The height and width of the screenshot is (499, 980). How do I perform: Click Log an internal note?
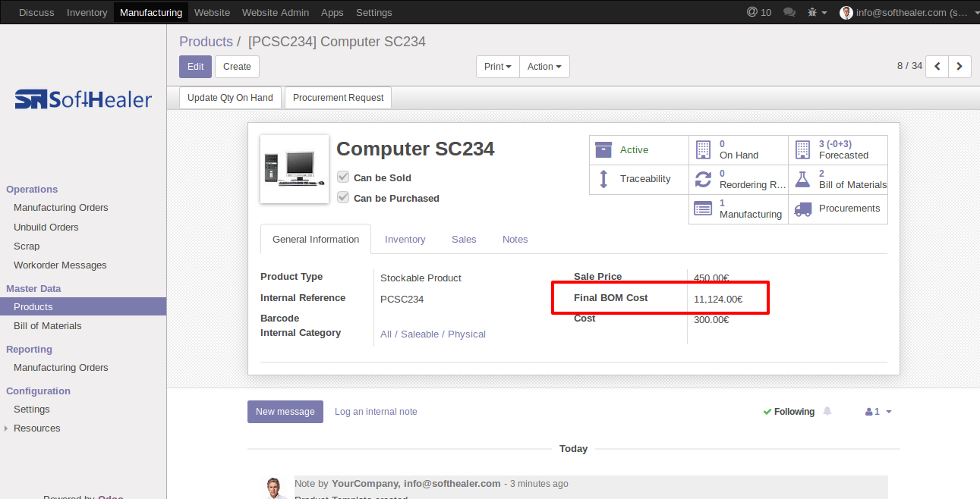[376, 412]
